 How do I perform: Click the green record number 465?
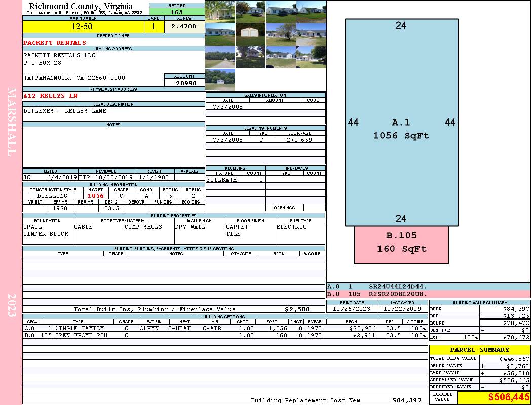click(177, 12)
